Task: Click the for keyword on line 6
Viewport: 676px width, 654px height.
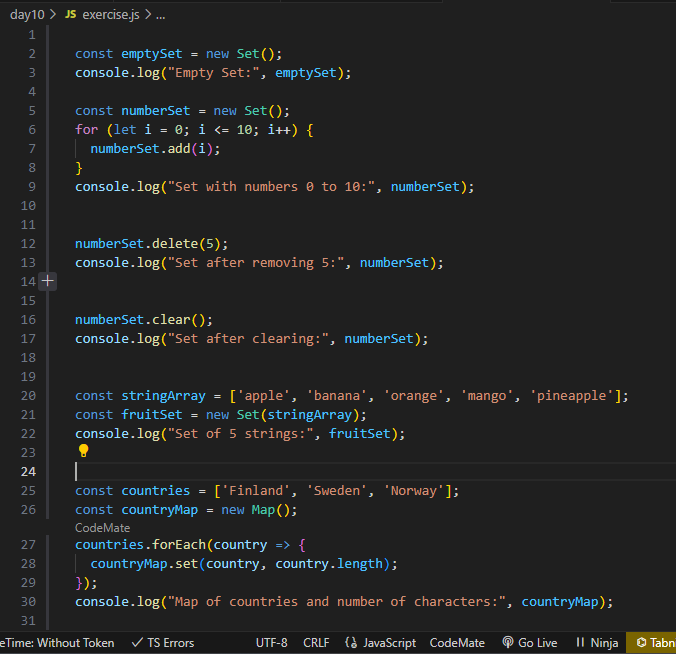Action: coord(87,130)
